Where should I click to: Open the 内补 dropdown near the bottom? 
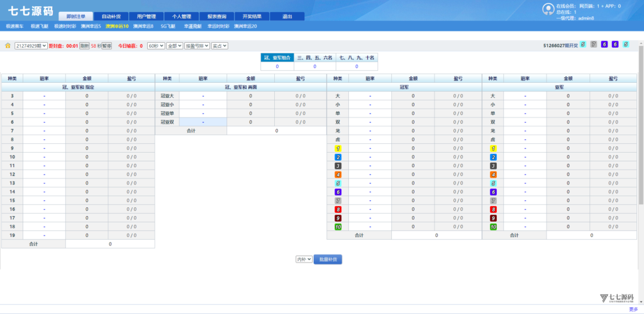(x=304, y=259)
